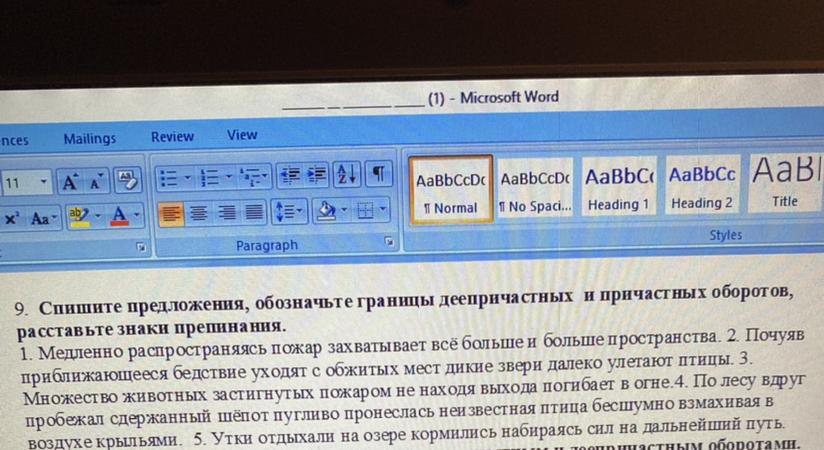Click the word "Множество" in sentence 3

(x=71, y=397)
